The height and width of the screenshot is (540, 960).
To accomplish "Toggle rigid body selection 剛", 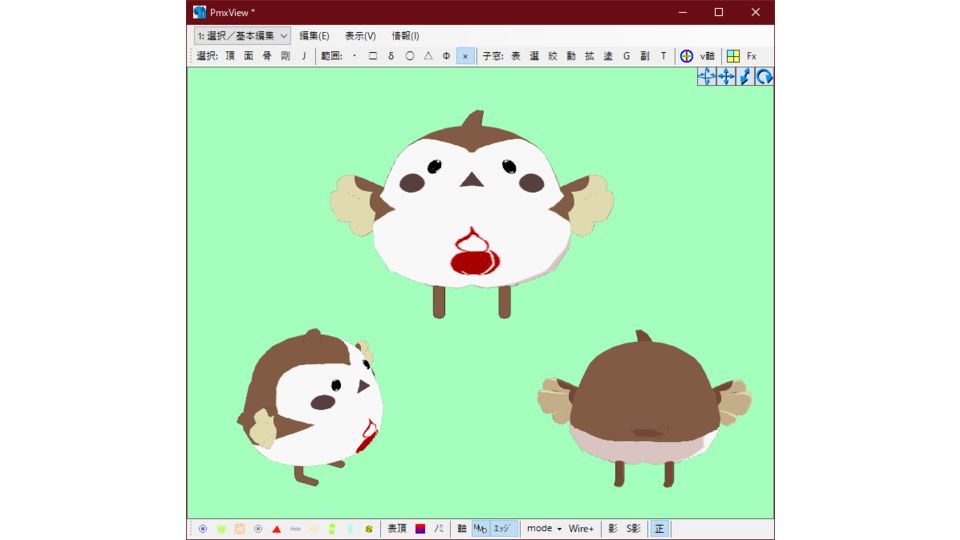I will 285,56.
